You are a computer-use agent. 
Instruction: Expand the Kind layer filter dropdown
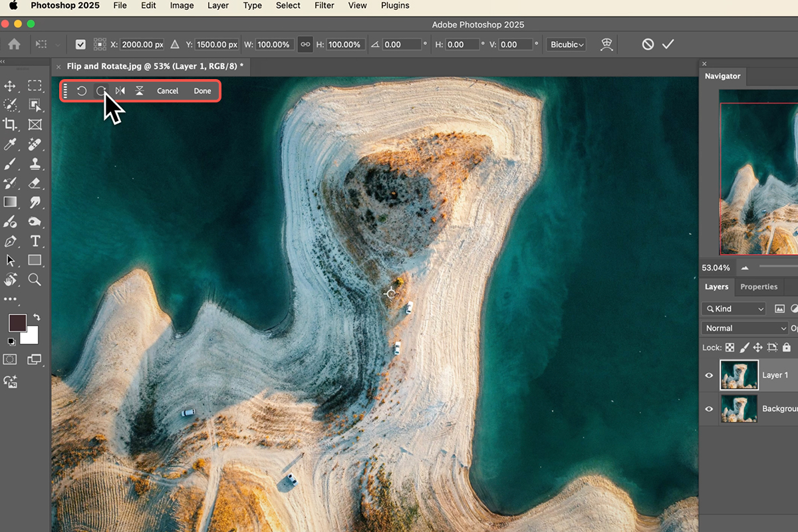point(734,309)
